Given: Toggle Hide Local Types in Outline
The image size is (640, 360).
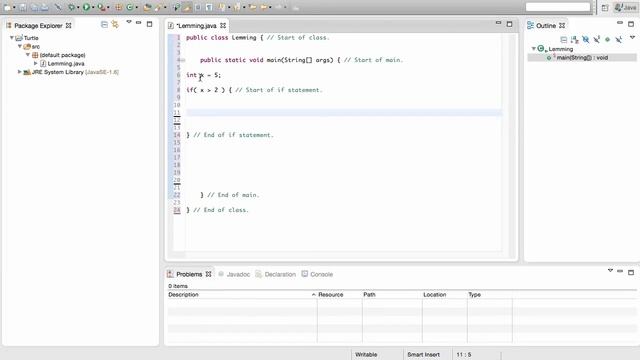Looking at the screenshot, I should 619,39.
